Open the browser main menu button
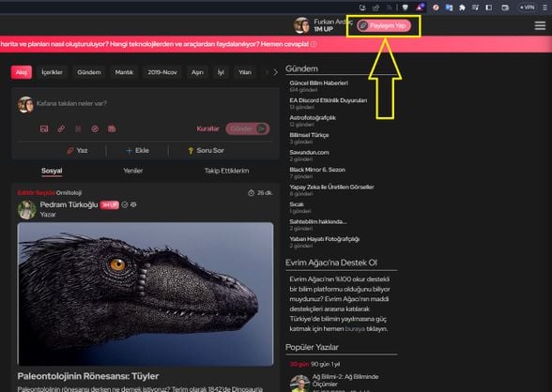Screen dimensions: 552x392 click(x=544, y=8)
